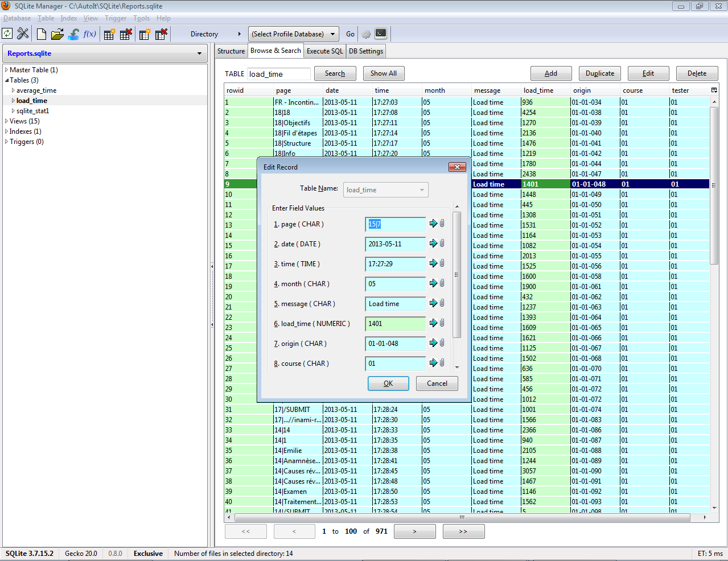This screenshot has width=728, height=561.
Task: Click the paperclip icon next to date field
Action: click(x=442, y=244)
